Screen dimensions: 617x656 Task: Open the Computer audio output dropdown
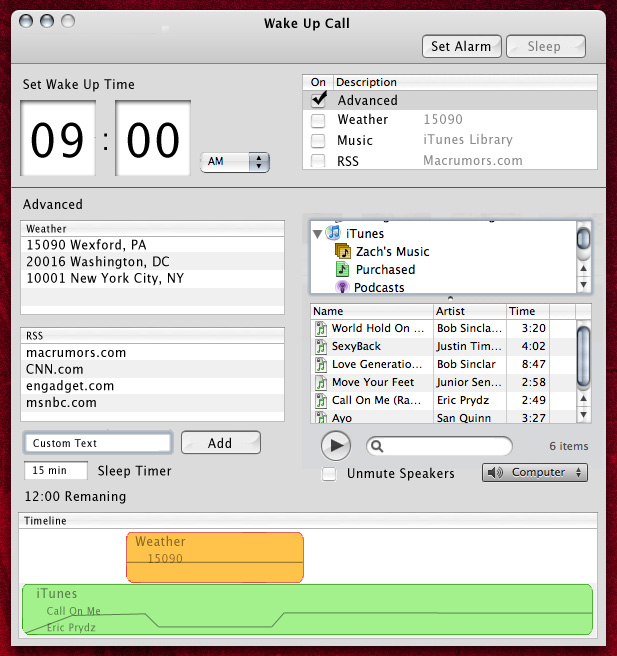click(x=535, y=472)
